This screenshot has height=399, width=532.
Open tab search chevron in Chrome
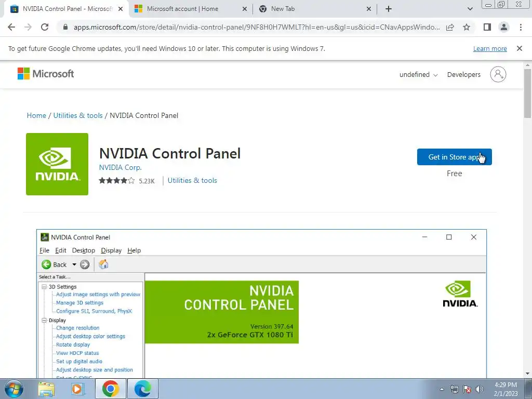pos(470,9)
